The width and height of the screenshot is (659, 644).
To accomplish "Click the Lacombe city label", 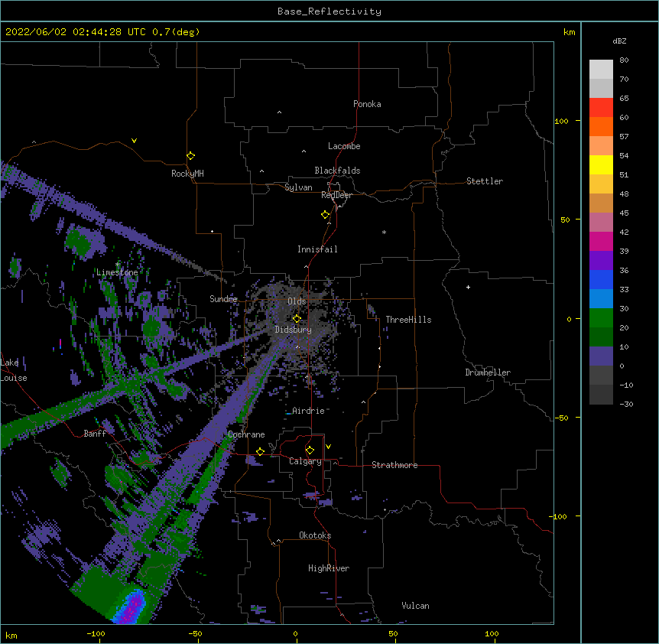I will click(344, 146).
